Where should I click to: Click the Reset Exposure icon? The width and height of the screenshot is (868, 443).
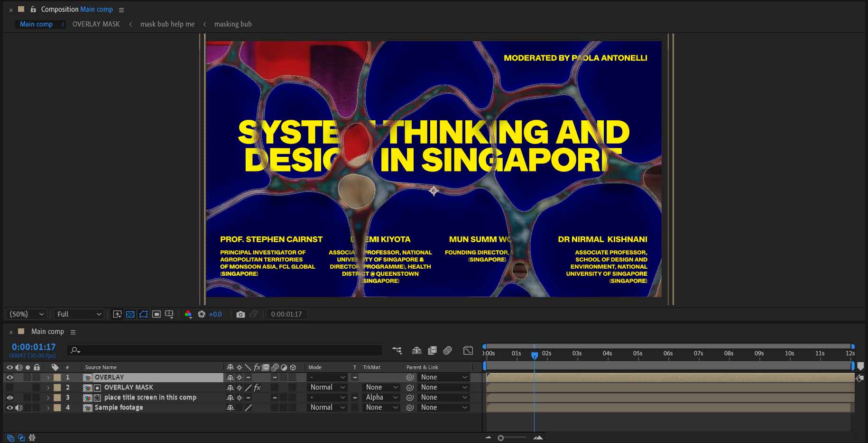pyautogui.click(x=202, y=315)
